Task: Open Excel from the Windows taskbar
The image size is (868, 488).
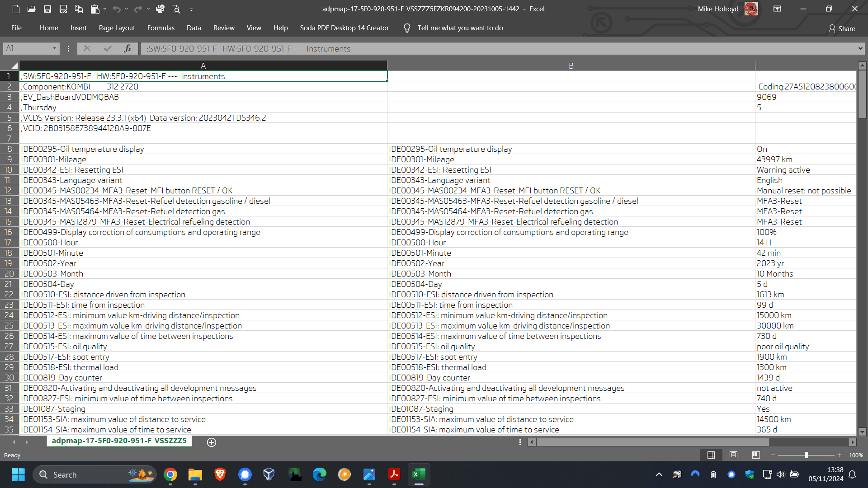Action: point(419,474)
